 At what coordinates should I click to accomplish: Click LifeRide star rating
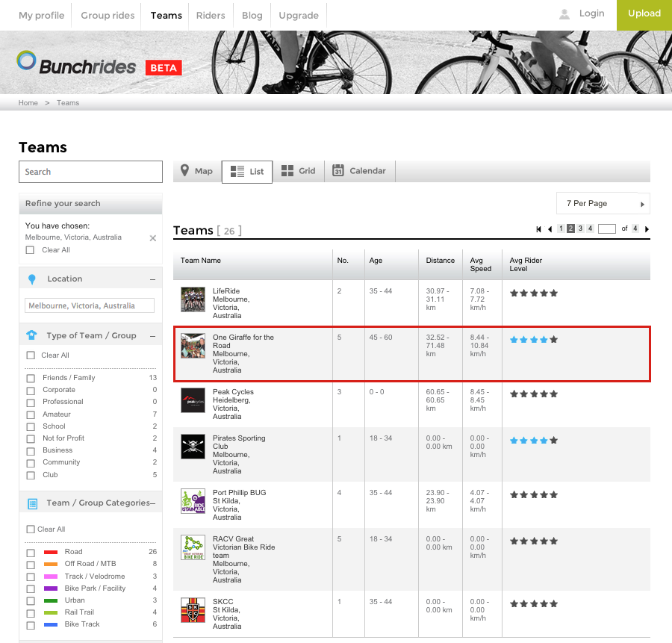tap(534, 293)
